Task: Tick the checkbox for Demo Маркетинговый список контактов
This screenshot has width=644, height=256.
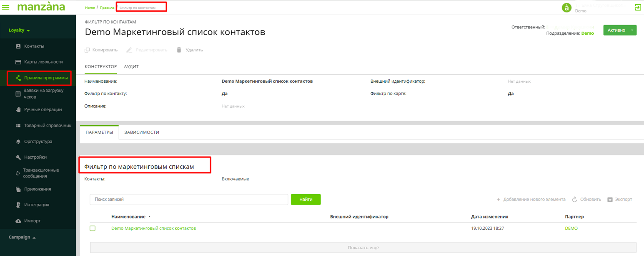Action: click(93, 228)
